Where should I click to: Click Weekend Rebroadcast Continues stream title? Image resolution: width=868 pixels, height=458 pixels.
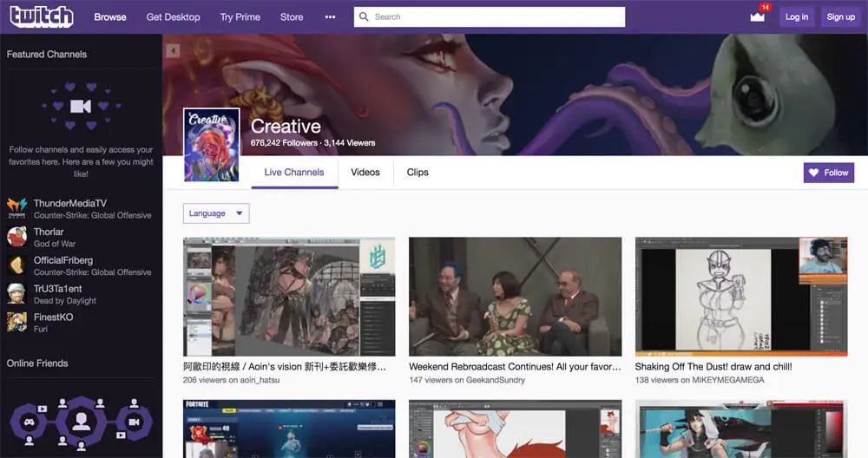click(x=516, y=366)
